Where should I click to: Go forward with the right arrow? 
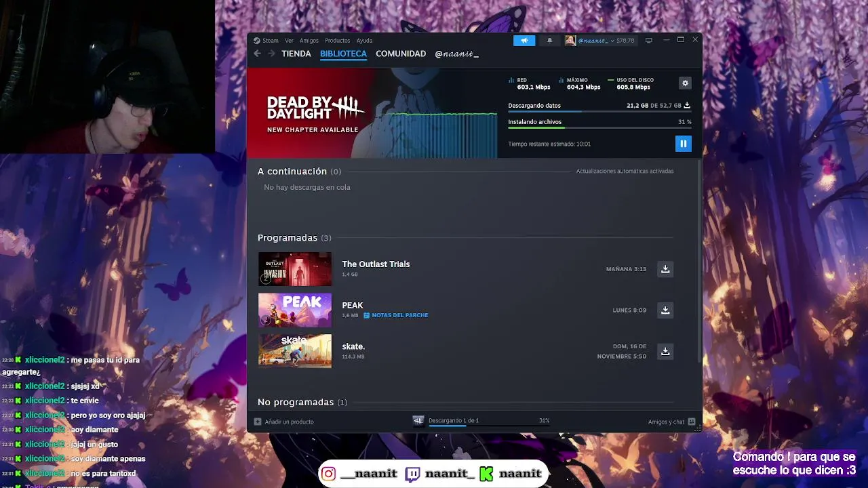click(271, 54)
